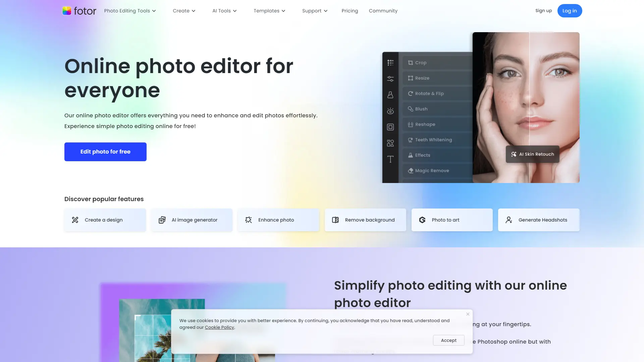Choose the Rotate & Flip tool

pyautogui.click(x=429, y=94)
